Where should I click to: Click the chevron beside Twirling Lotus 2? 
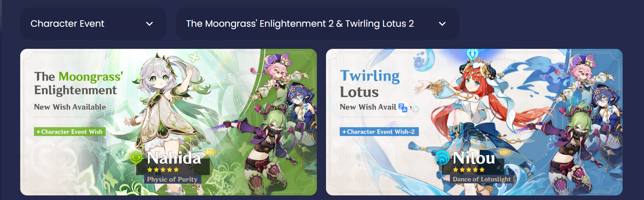click(442, 24)
